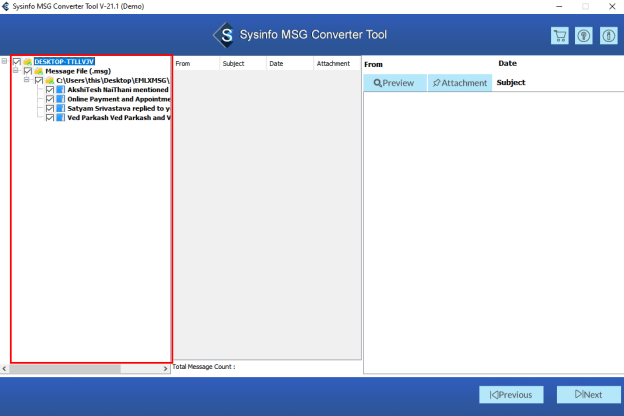Click the folder icon beside Message File (.msg)
Image resolution: width=624 pixels, height=416 pixels.
pos(39,71)
